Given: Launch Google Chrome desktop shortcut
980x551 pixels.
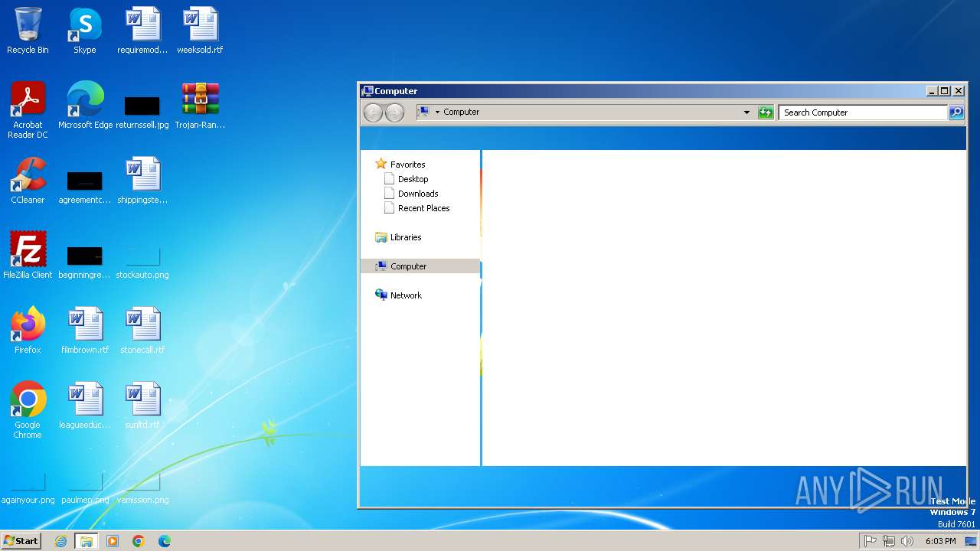Looking at the screenshot, I should [28, 411].
